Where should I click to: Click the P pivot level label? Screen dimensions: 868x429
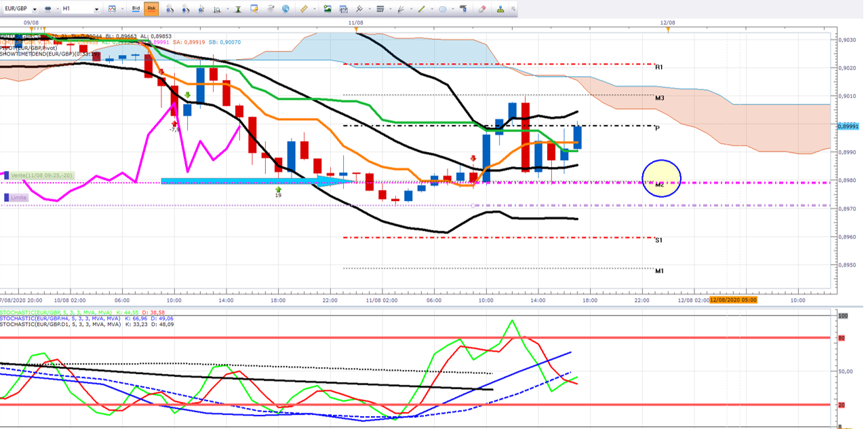pos(658,128)
